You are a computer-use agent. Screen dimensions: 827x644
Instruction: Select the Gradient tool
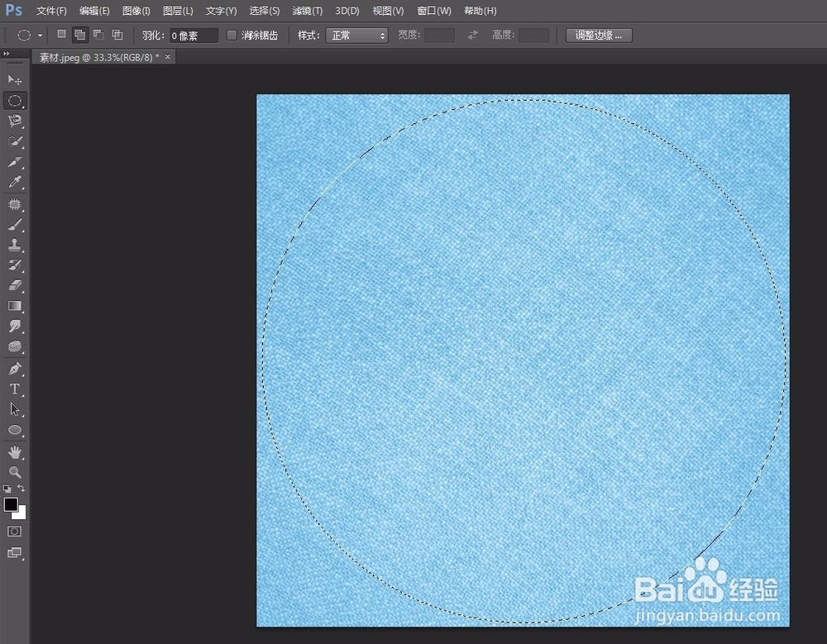15,306
